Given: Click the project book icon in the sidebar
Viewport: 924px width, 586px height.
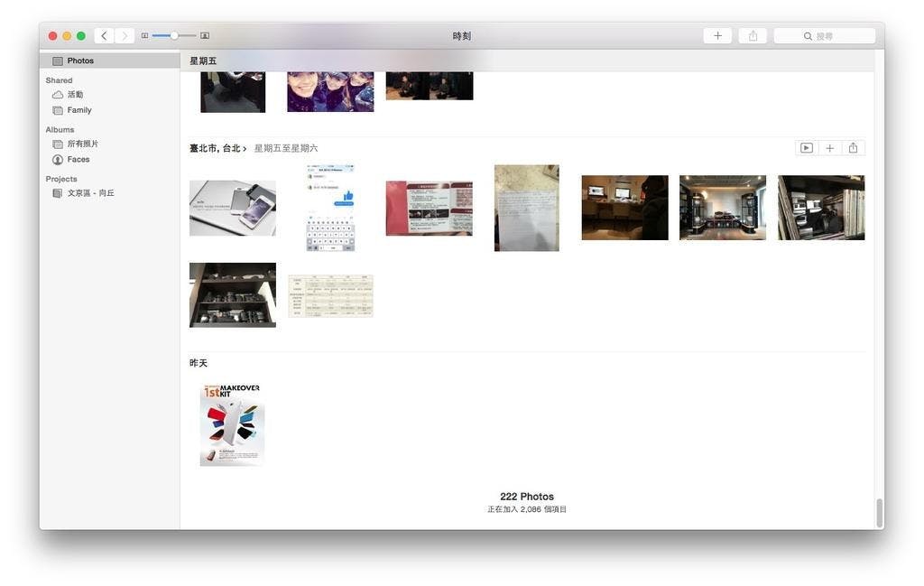Looking at the screenshot, I should 57,193.
